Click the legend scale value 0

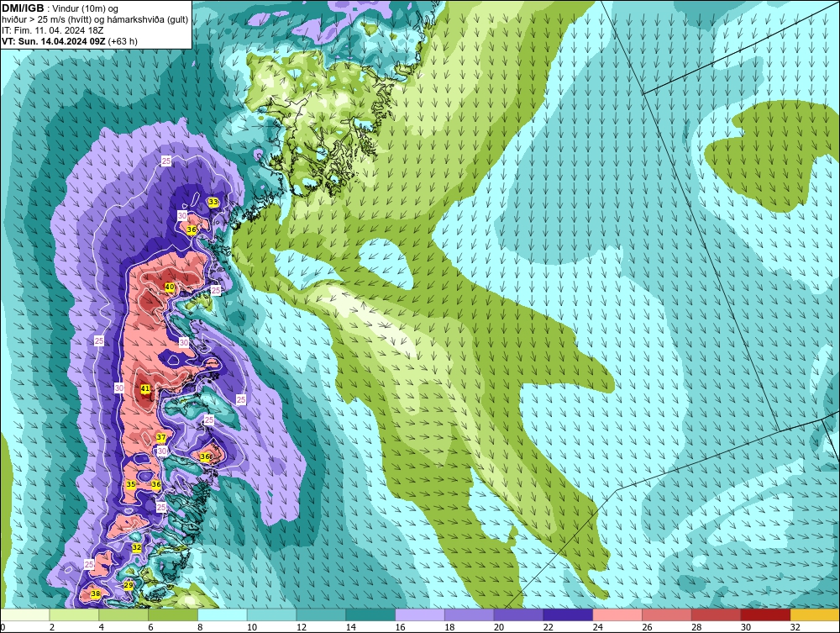click(3, 626)
